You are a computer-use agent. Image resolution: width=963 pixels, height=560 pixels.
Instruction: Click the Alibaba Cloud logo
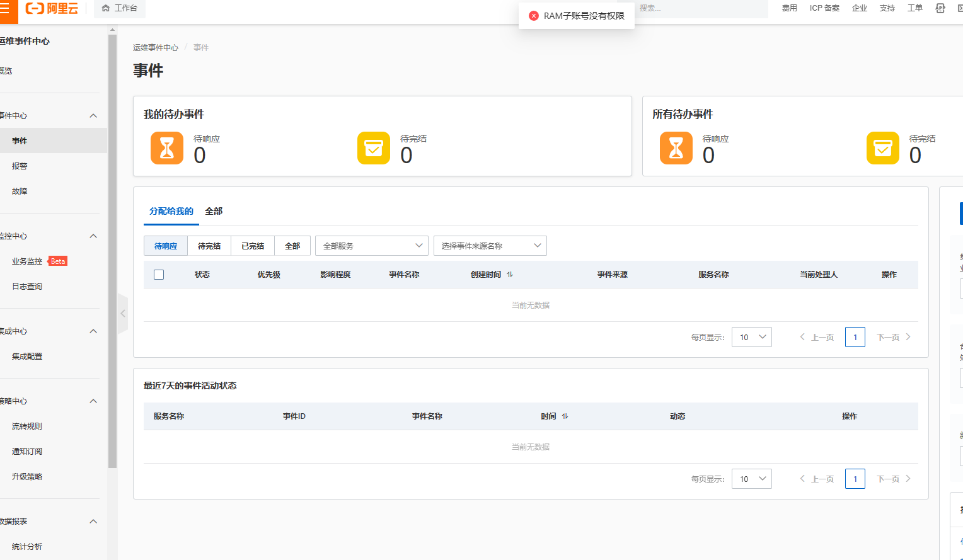click(52, 8)
